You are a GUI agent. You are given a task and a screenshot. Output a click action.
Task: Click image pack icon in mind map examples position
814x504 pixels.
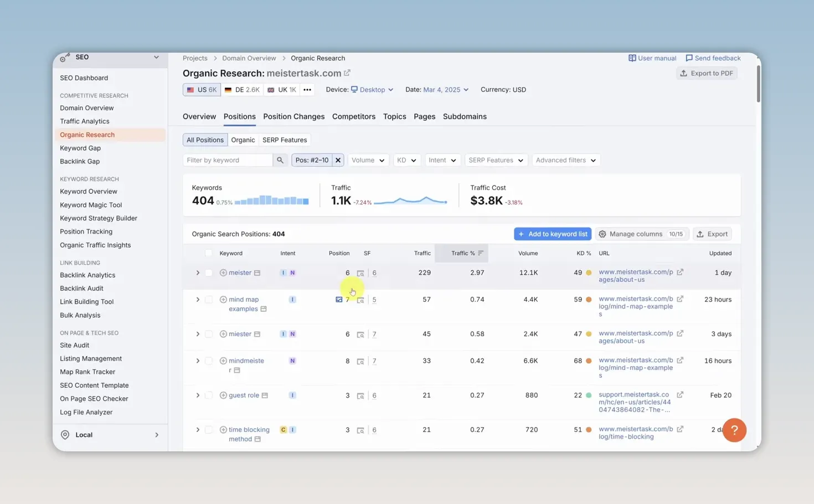[x=339, y=300]
